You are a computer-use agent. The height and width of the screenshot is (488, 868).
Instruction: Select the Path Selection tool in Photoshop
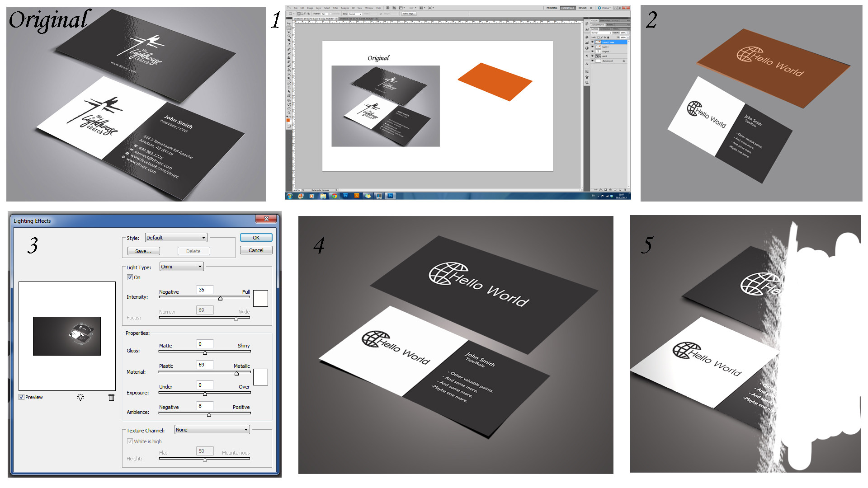click(289, 91)
